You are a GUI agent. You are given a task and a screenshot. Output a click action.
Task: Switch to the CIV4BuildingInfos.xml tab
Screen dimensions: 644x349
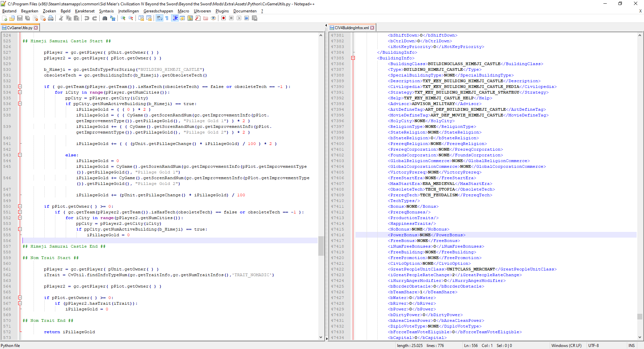(x=352, y=28)
